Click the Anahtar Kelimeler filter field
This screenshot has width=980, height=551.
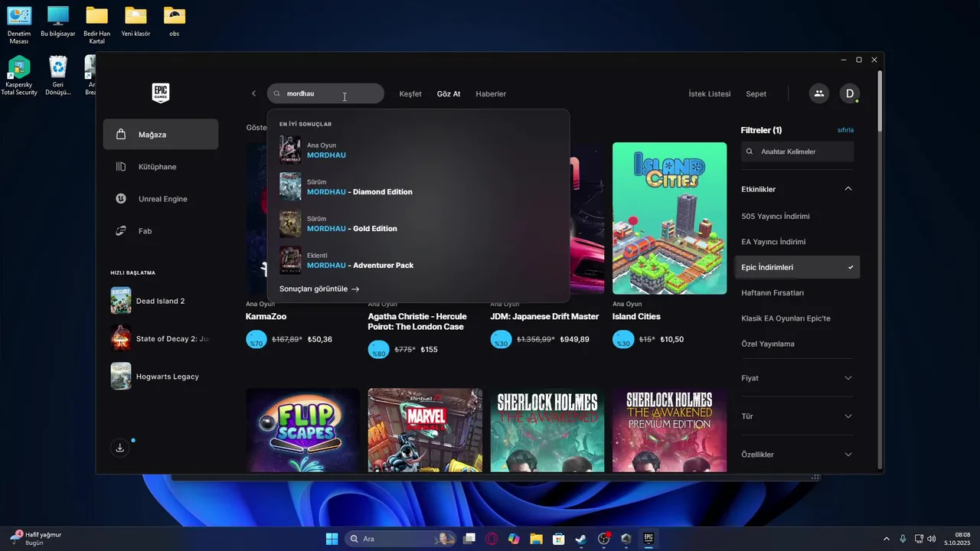[797, 152]
